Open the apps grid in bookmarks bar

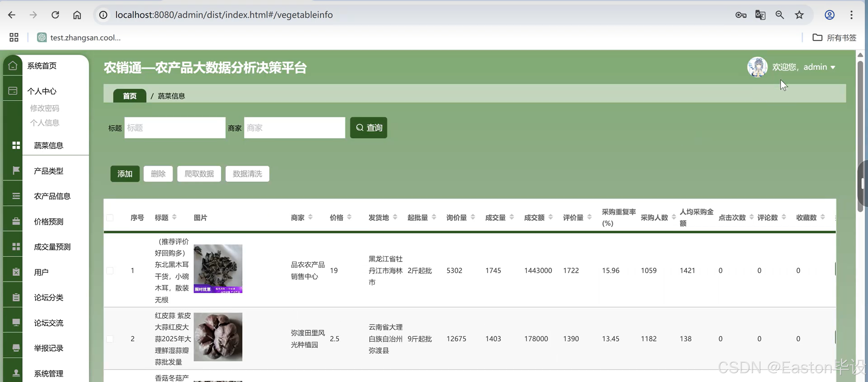[x=14, y=37]
